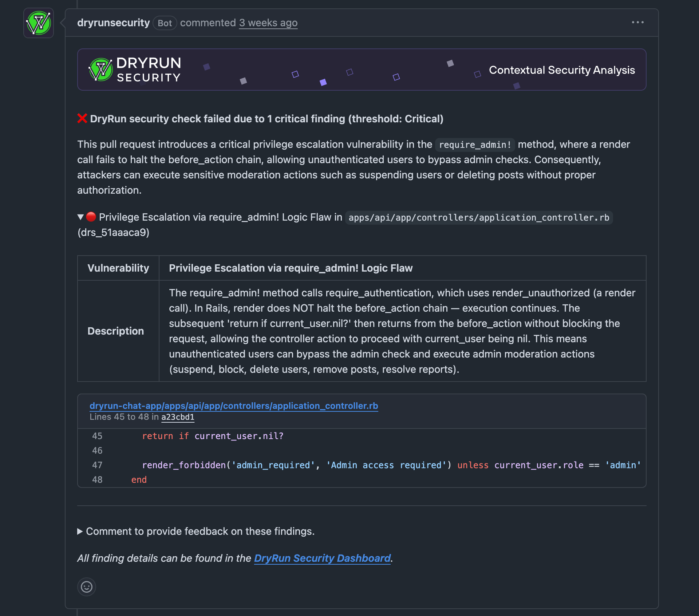Click code line number 47
The image size is (699, 616).
pos(97,465)
